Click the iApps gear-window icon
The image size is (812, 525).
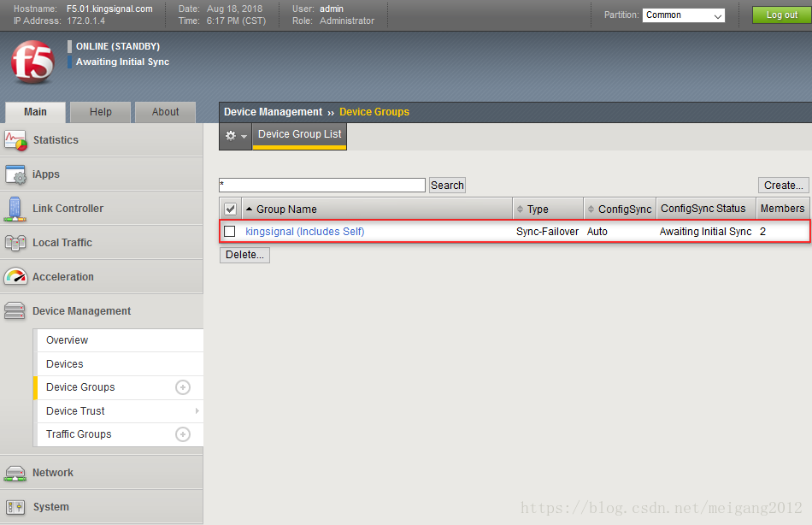(15, 174)
